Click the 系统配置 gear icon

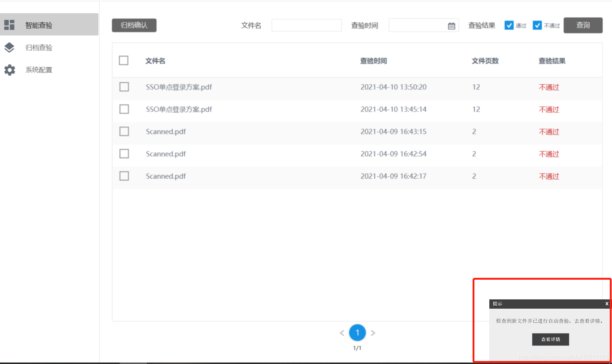click(9, 70)
